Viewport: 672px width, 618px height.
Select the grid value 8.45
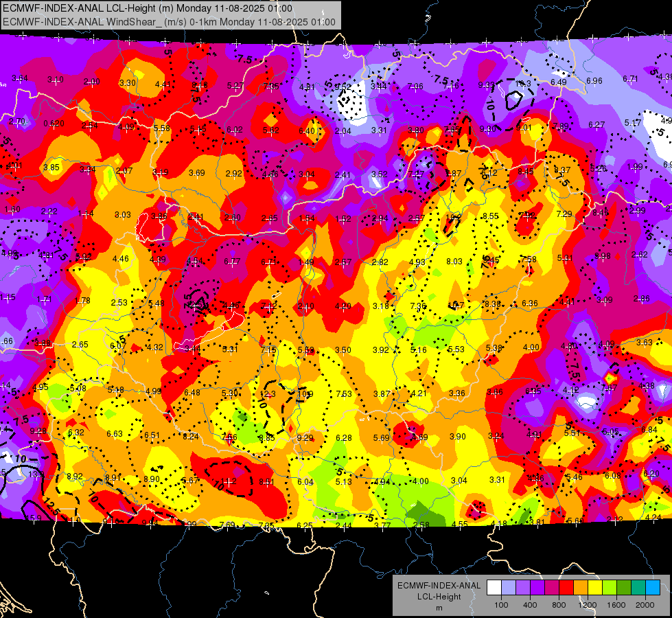tap(525, 172)
